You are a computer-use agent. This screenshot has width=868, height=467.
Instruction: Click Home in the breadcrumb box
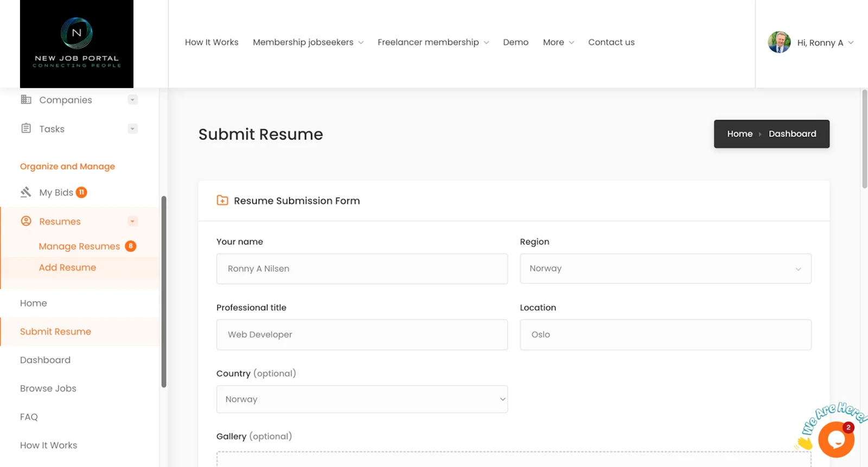tap(740, 134)
